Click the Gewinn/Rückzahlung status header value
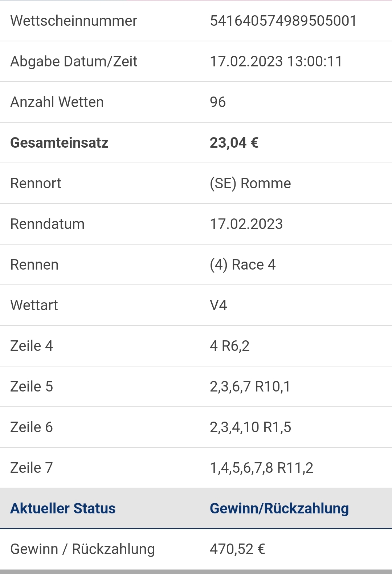The width and height of the screenshot is (392, 574). coord(279,508)
